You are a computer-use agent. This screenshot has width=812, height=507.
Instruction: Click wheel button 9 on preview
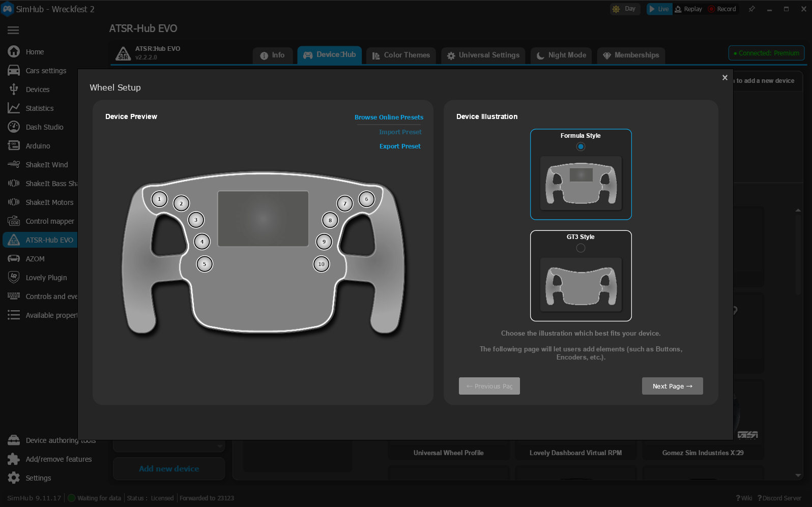[324, 242]
